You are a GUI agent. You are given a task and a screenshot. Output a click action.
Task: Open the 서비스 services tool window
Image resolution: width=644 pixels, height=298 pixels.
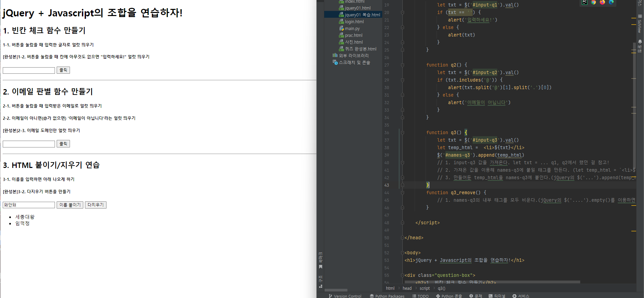click(521, 296)
